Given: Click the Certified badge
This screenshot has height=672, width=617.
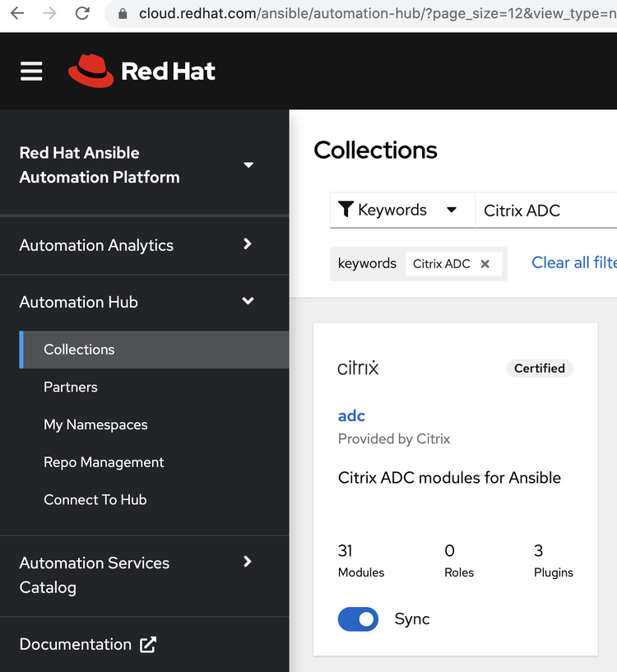Looking at the screenshot, I should point(540,368).
